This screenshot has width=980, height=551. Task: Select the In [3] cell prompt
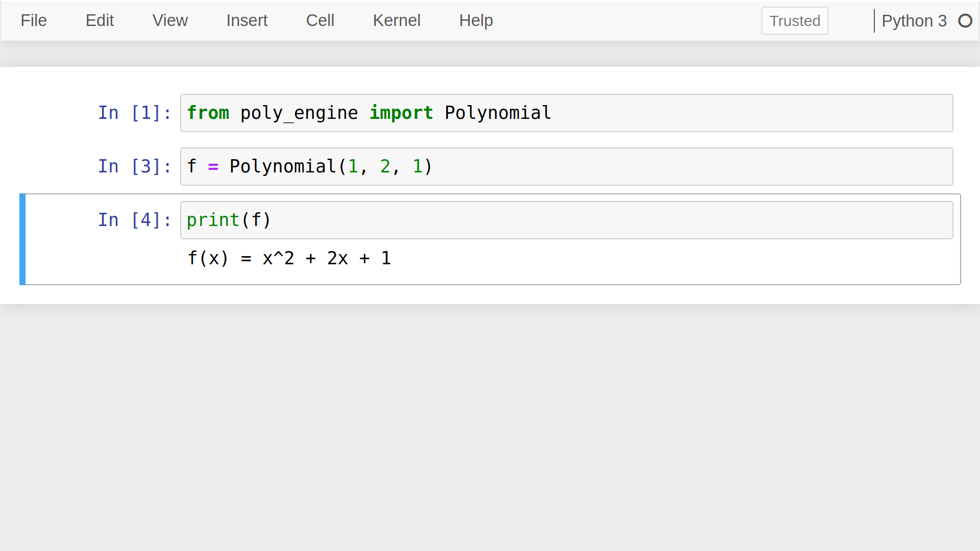(x=134, y=166)
